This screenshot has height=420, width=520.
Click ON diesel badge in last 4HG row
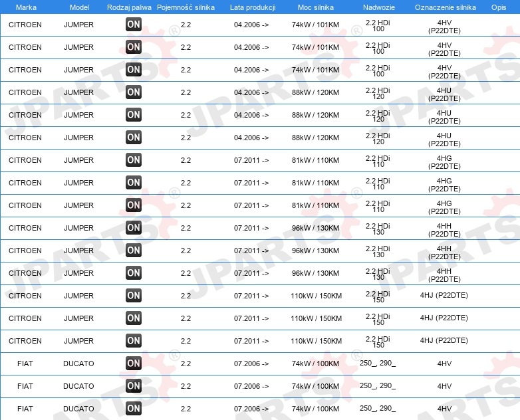[x=134, y=205]
